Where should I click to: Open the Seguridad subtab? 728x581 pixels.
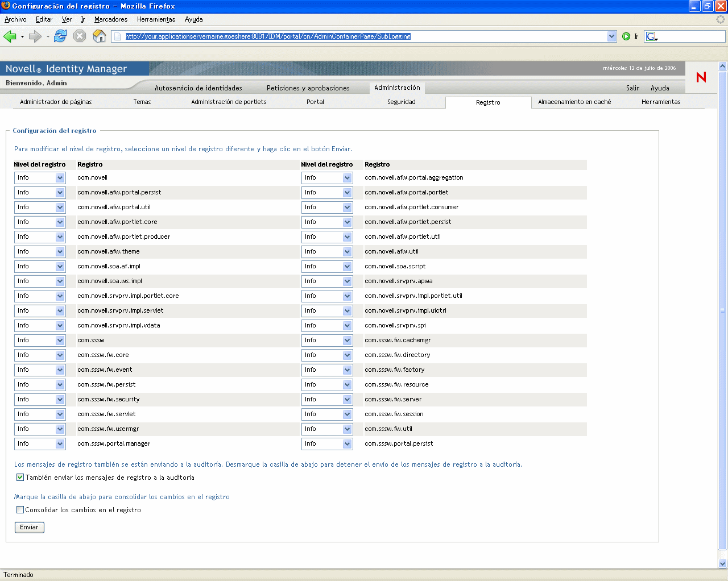click(x=402, y=102)
